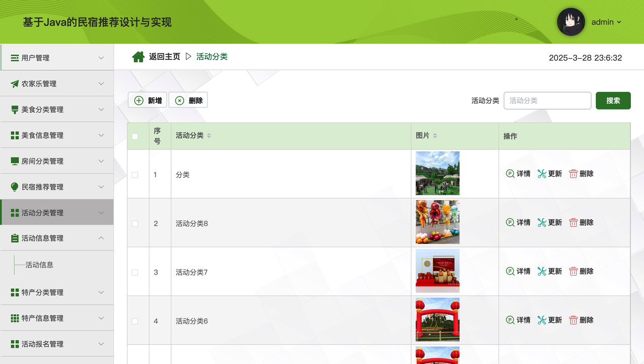
Task: Click the grid icon for 特产信息管理
Action: coord(15,318)
